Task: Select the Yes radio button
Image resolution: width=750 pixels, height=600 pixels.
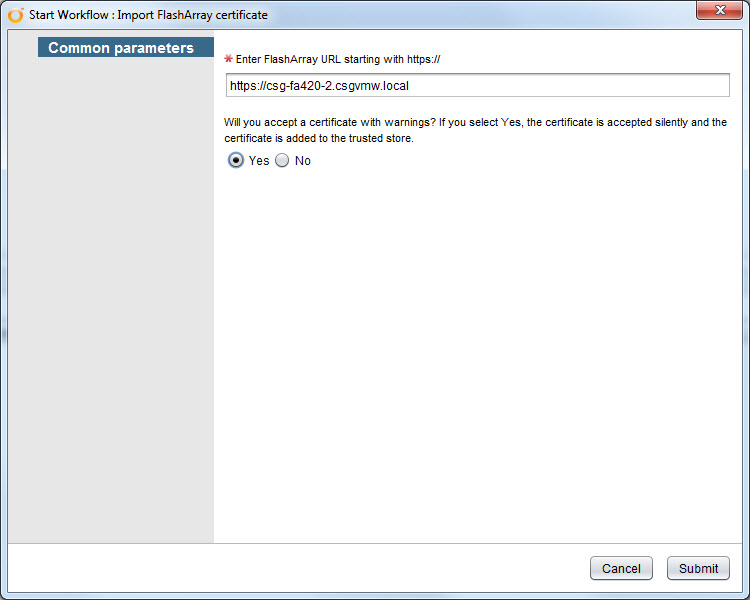Action: point(235,160)
